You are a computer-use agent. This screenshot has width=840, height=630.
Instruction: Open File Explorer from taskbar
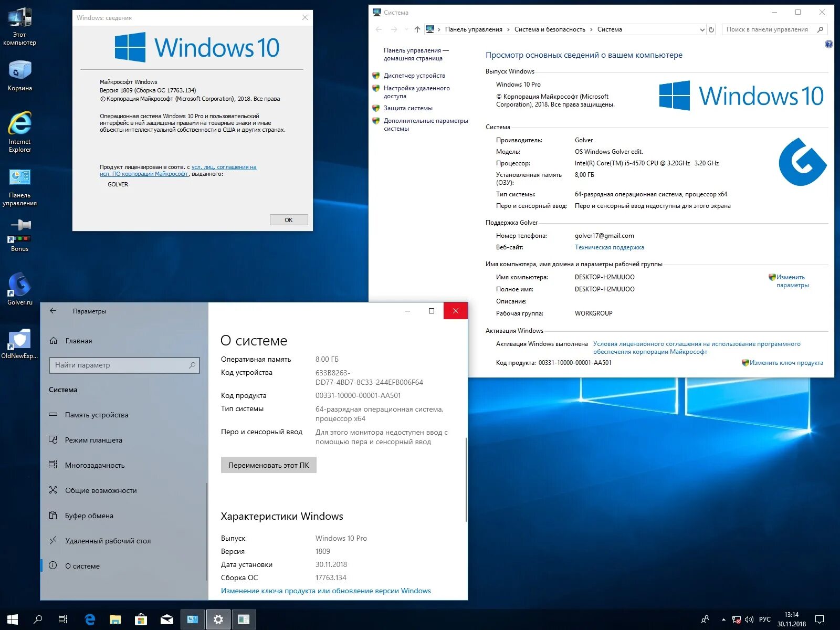[115, 619]
